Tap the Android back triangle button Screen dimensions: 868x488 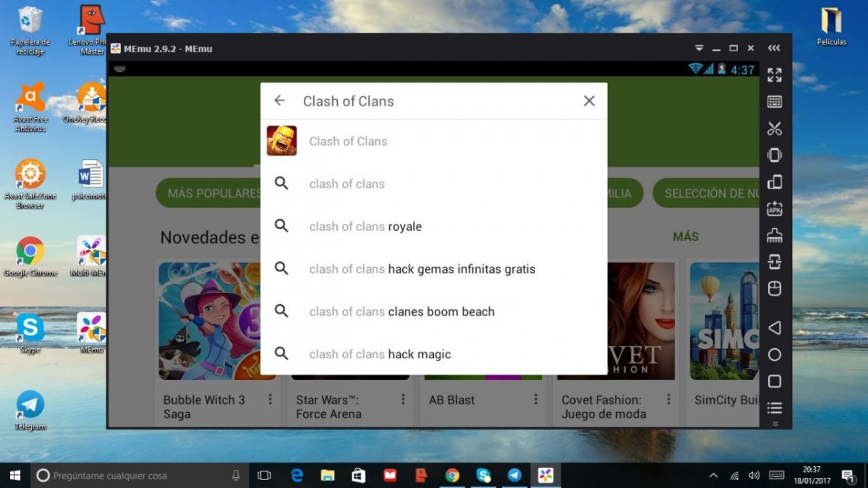pyautogui.click(x=775, y=328)
